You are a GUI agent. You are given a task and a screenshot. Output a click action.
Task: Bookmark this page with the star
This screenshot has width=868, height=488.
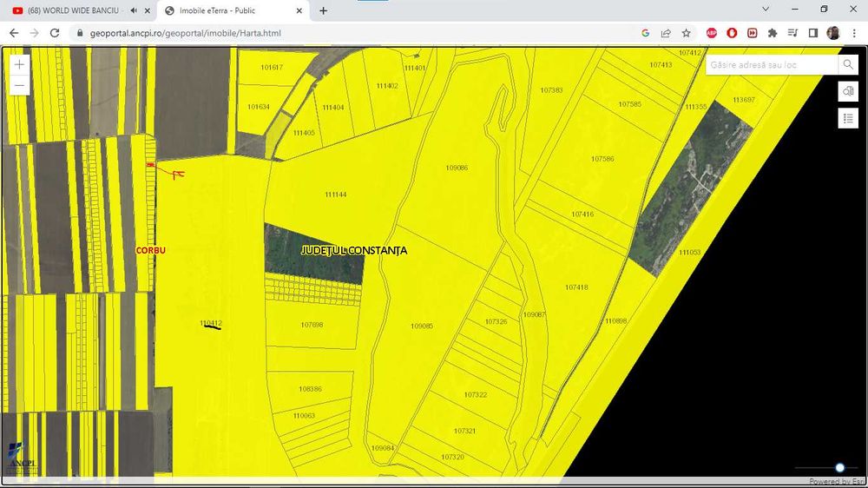(x=687, y=33)
